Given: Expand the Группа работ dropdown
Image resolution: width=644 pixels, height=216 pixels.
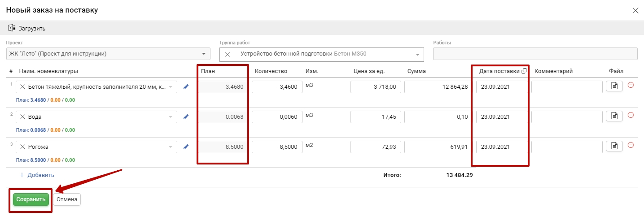Looking at the screenshot, I should point(418,54).
